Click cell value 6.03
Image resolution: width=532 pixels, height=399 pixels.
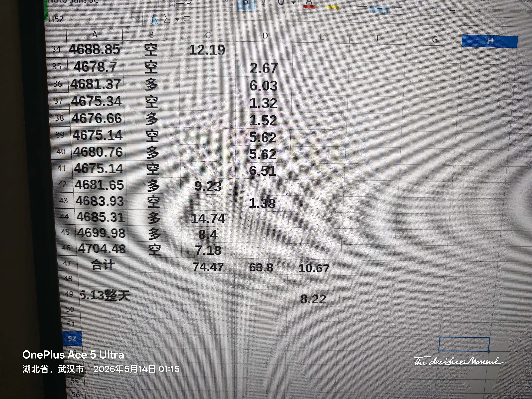click(263, 86)
